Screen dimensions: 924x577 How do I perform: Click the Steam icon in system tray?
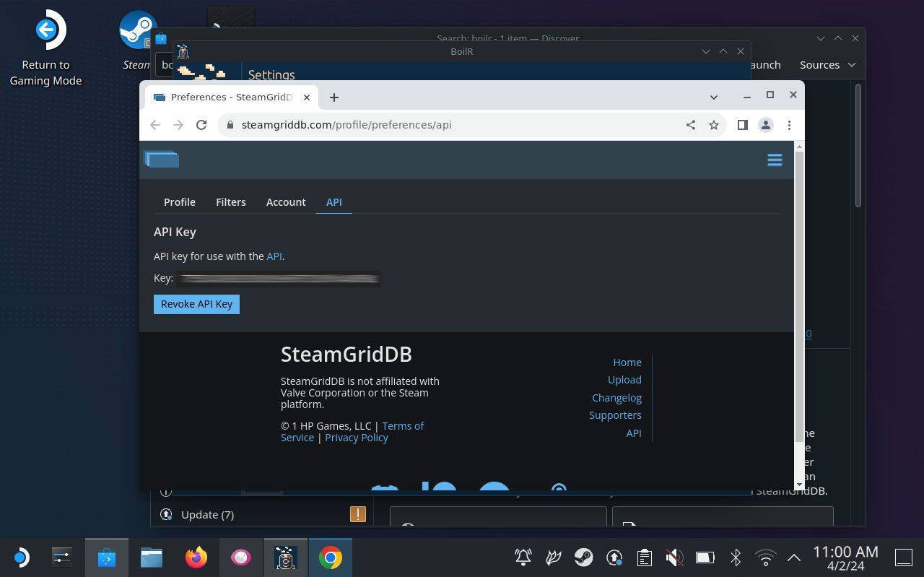[x=583, y=558]
